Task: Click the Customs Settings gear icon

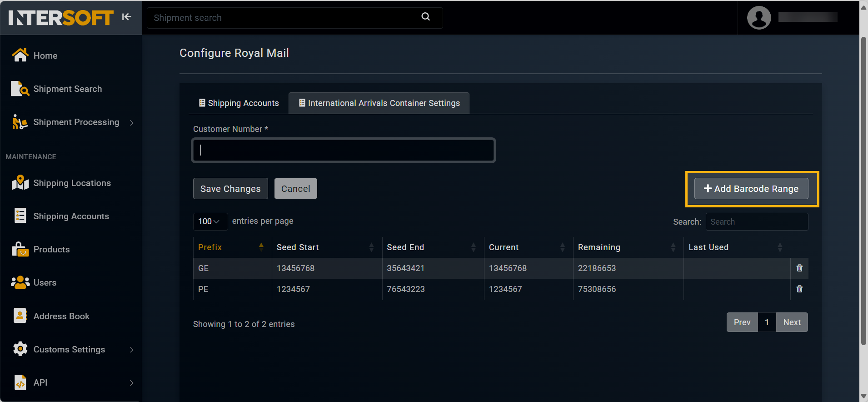Action: point(20,349)
